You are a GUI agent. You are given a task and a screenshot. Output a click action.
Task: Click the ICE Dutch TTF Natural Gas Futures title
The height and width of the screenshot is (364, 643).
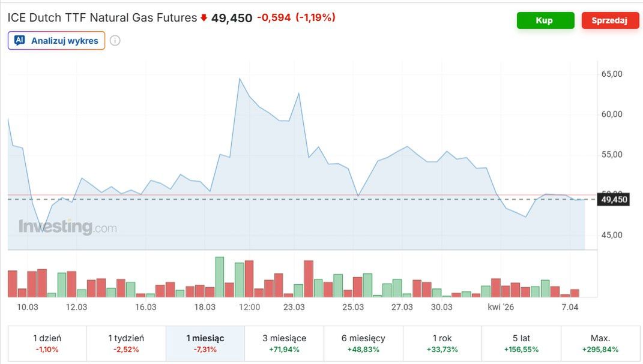(102, 18)
